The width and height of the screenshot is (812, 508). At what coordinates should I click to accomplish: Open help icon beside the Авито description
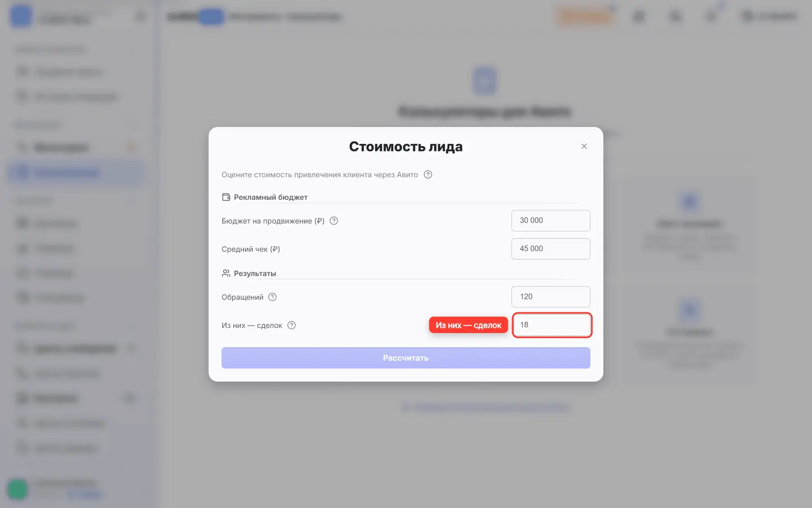point(428,174)
